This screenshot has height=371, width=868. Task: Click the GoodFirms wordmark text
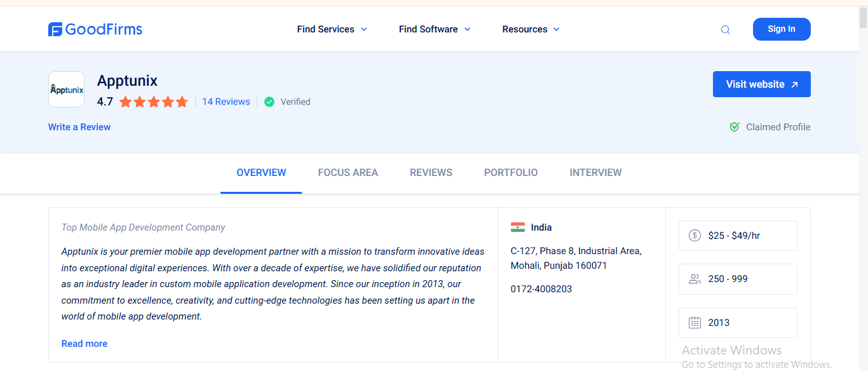click(104, 29)
